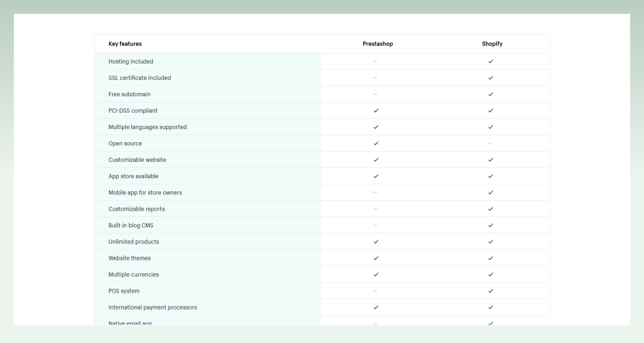Click the Prestashop checkmark for Customizable website
644x343 pixels.
(376, 160)
